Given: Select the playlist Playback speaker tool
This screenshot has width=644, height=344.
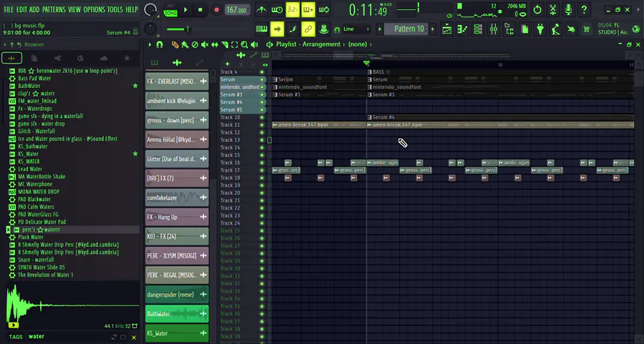Looking at the screenshot, I should point(255,45).
